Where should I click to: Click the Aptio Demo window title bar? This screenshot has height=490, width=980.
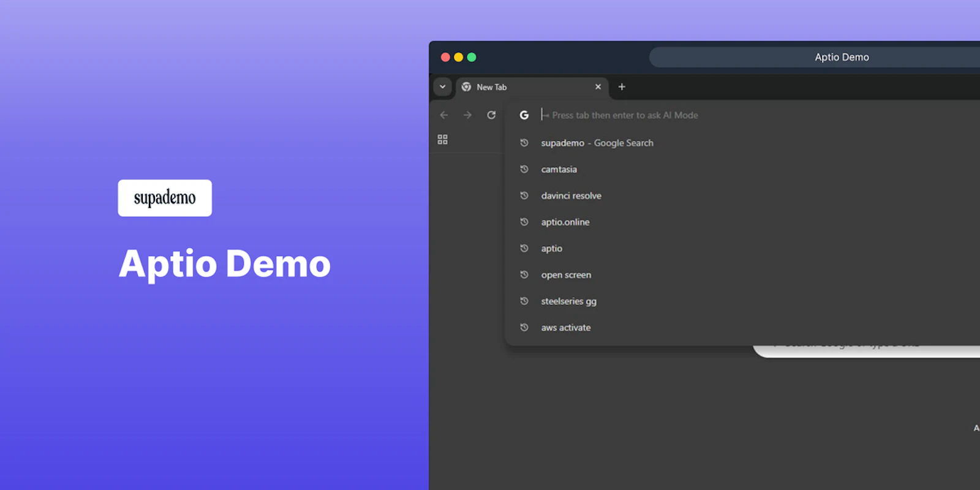click(x=815, y=57)
